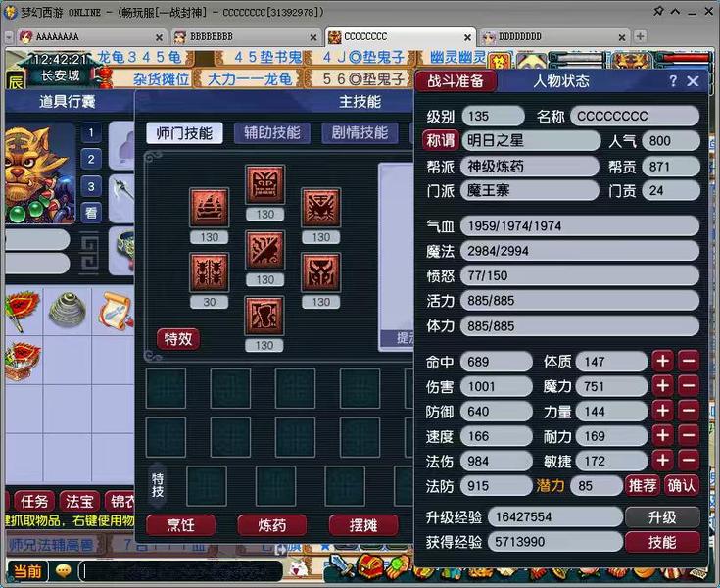Viewport: 720px width, 588px height.
Task: Click the 摆摊 button
Action: tap(363, 525)
